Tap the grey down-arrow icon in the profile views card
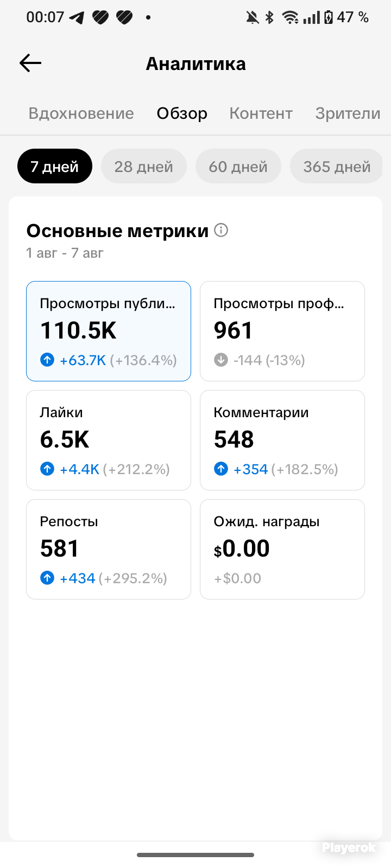The image size is (391, 868). (221, 360)
